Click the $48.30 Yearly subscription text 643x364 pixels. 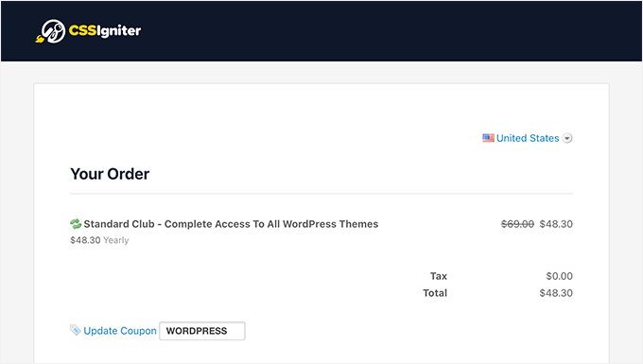pyautogui.click(x=99, y=240)
